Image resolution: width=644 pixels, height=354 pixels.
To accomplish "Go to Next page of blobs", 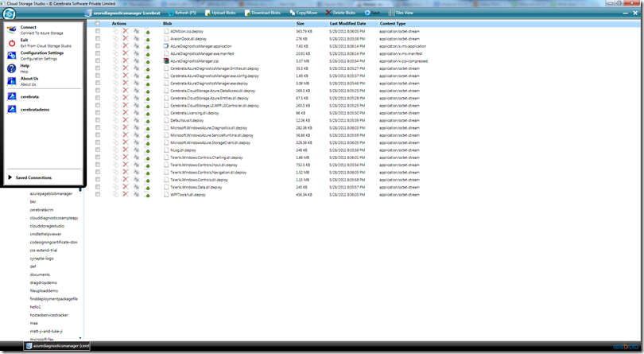I will [x=372, y=13].
